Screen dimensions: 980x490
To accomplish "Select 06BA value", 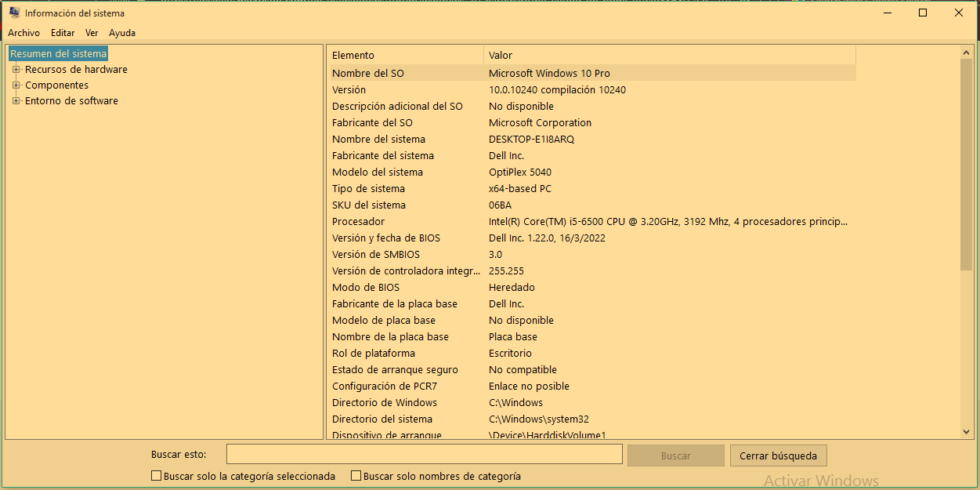I will pyautogui.click(x=500, y=205).
